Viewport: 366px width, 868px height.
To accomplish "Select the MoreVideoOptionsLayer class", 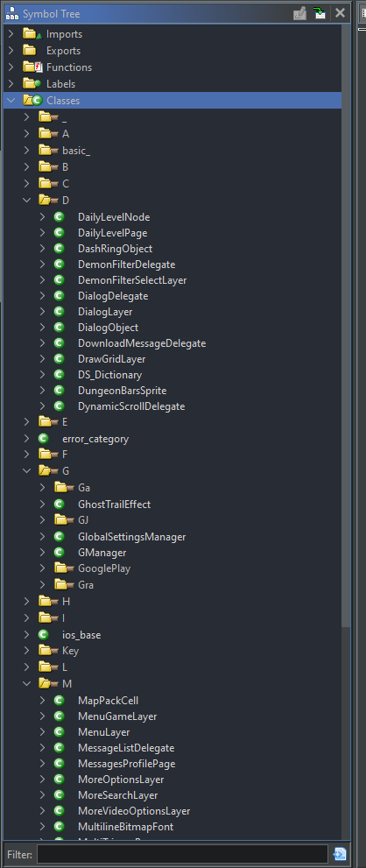I will click(134, 811).
